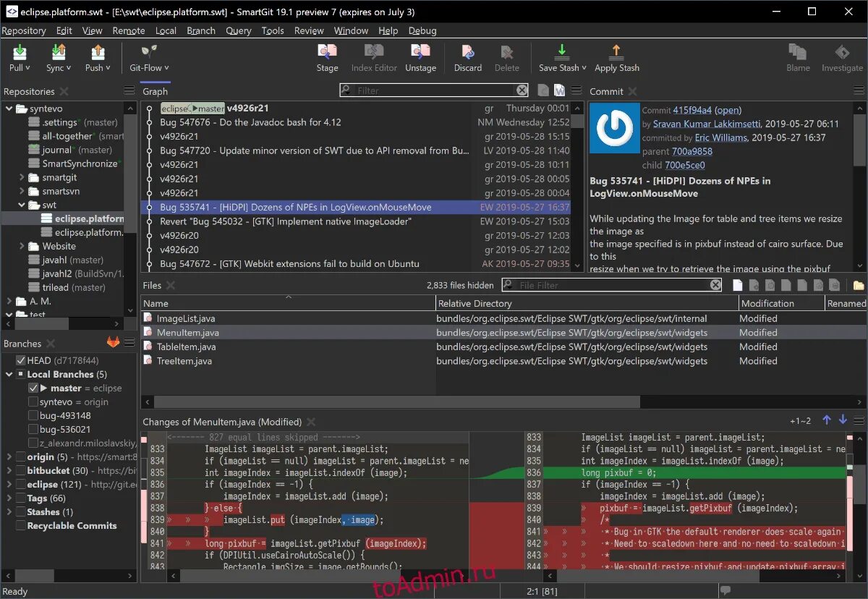
Task: Open the Branch menu
Action: (x=201, y=30)
